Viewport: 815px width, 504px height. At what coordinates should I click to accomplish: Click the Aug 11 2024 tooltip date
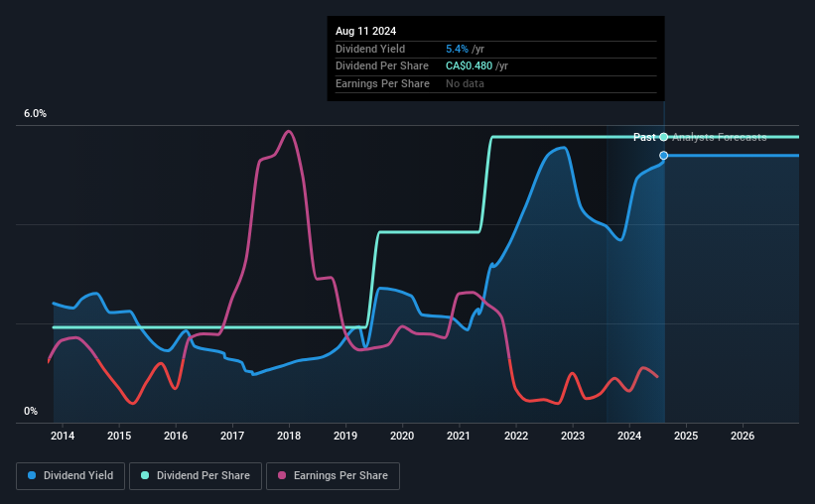coord(366,31)
